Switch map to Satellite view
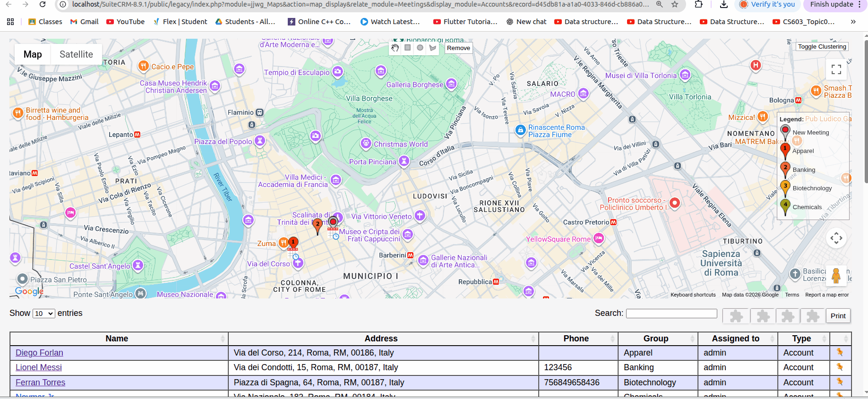 76,54
